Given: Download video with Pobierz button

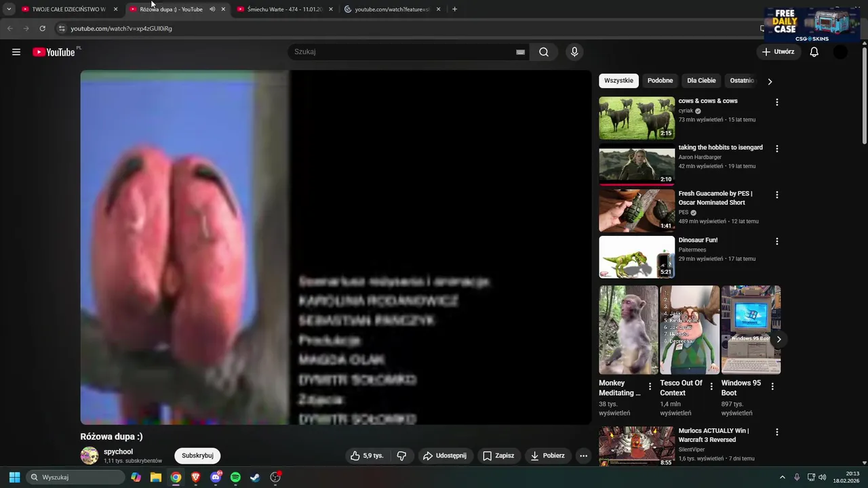Looking at the screenshot, I should point(548,455).
